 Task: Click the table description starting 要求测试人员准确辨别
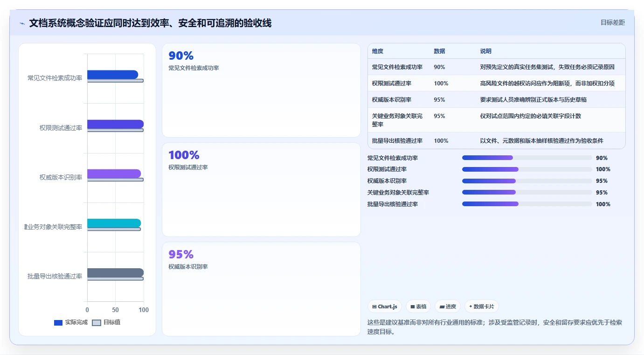point(533,100)
